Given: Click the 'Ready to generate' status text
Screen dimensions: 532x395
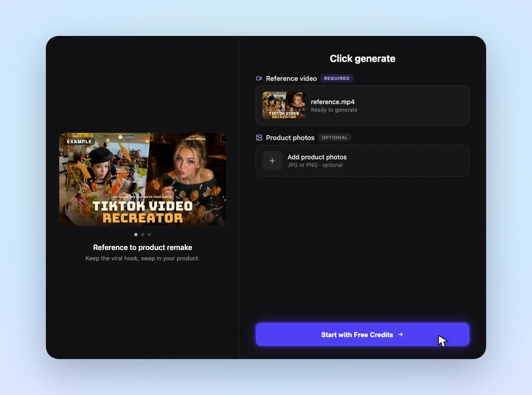Looking at the screenshot, I should pyautogui.click(x=334, y=110).
